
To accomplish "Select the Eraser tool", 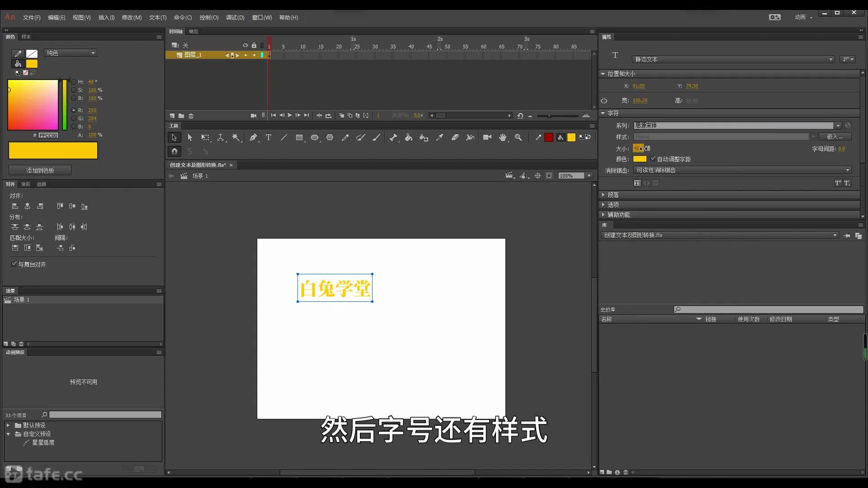I will [455, 137].
